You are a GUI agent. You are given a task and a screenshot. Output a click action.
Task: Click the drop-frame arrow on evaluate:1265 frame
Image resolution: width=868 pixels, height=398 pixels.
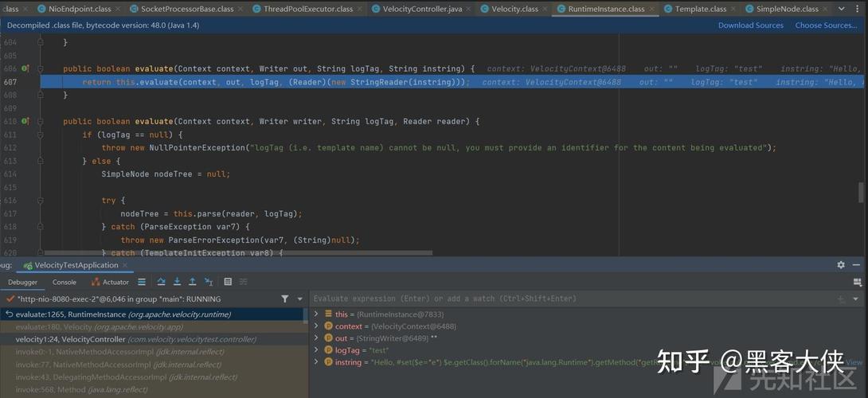tap(9, 314)
